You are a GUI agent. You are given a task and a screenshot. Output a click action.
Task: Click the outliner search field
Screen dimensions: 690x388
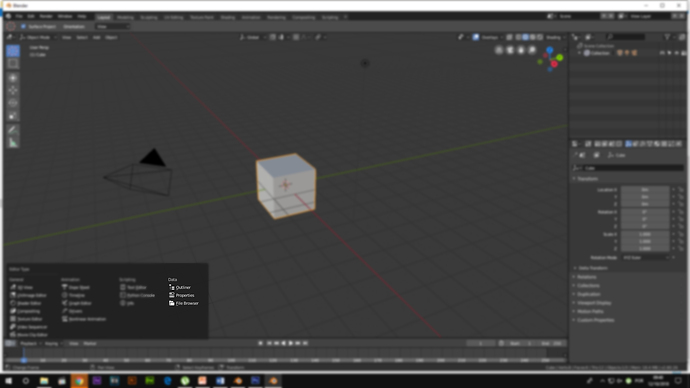tap(625, 37)
